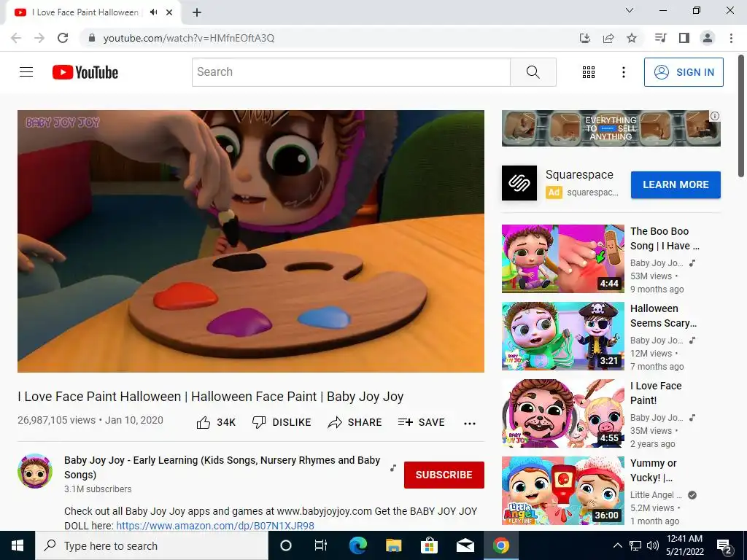The width and height of the screenshot is (747, 560).
Task: Click the Cortana circle on taskbar
Action: click(286, 545)
